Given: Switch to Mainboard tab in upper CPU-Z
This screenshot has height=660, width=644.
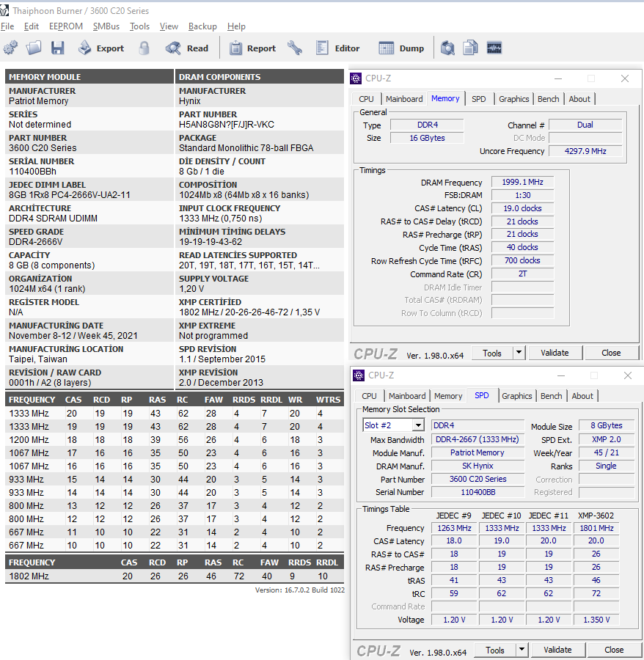Looking at the screenshot, I should pos(404,99).
